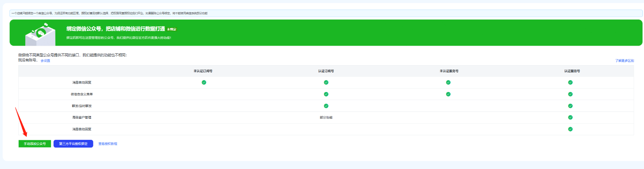
Task: Click checkmark for 高级客户管理 under 认证服务号
Action: pyautogui.click(x=570, y=118)
